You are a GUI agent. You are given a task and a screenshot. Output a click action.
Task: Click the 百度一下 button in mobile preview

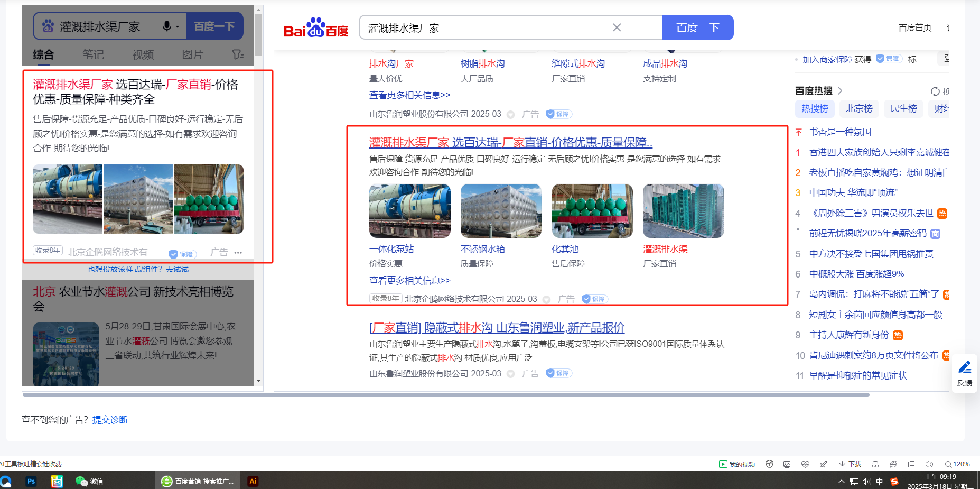(214, 26)
